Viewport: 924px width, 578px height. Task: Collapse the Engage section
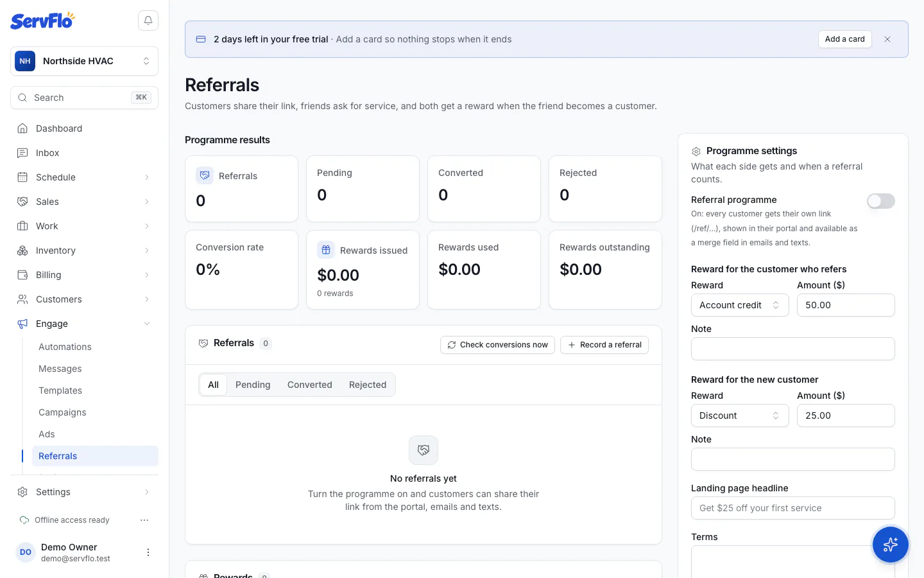tap(84, 324)
